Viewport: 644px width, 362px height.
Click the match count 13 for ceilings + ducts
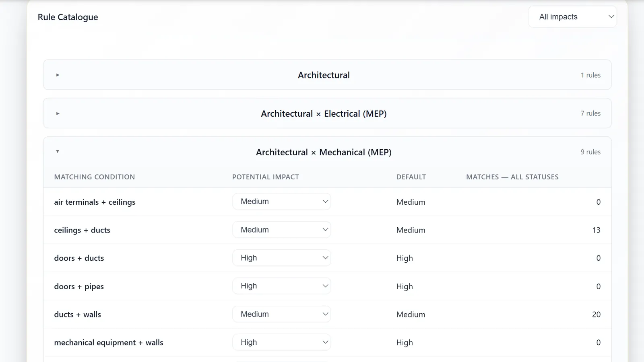pyautogui.click(x=596, y=230)
